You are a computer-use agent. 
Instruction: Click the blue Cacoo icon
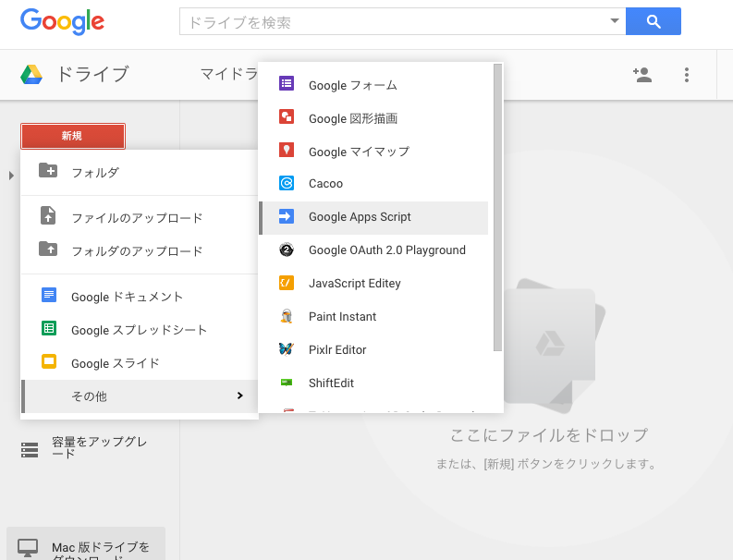point(287,183)
